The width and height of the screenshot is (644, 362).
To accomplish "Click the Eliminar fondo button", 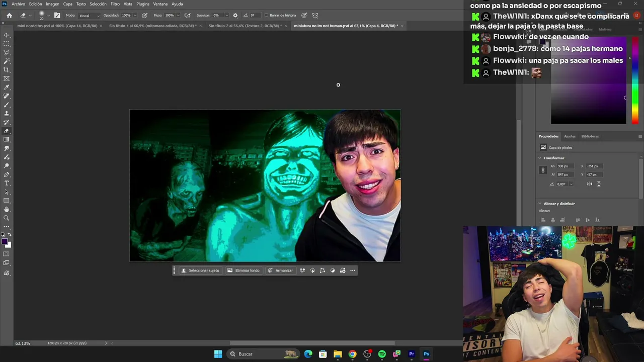I will (244, 270).
